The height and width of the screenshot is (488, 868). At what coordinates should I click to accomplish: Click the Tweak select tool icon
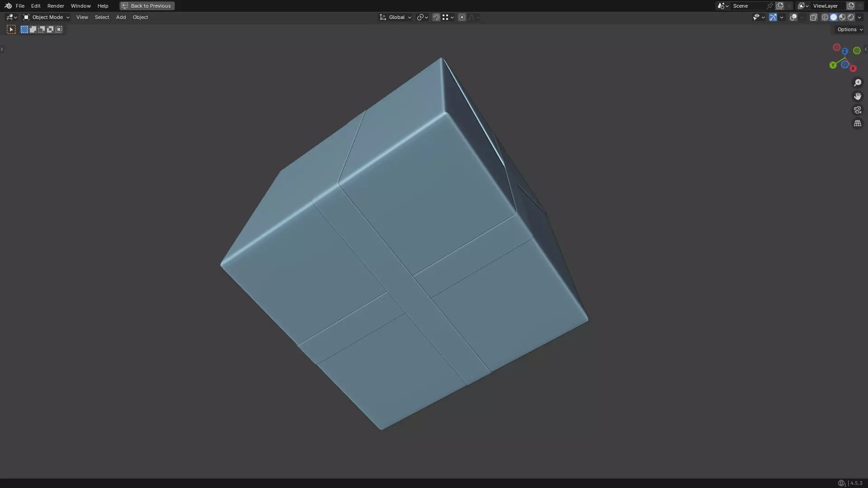pyautogui.click(x=11, y=29)
